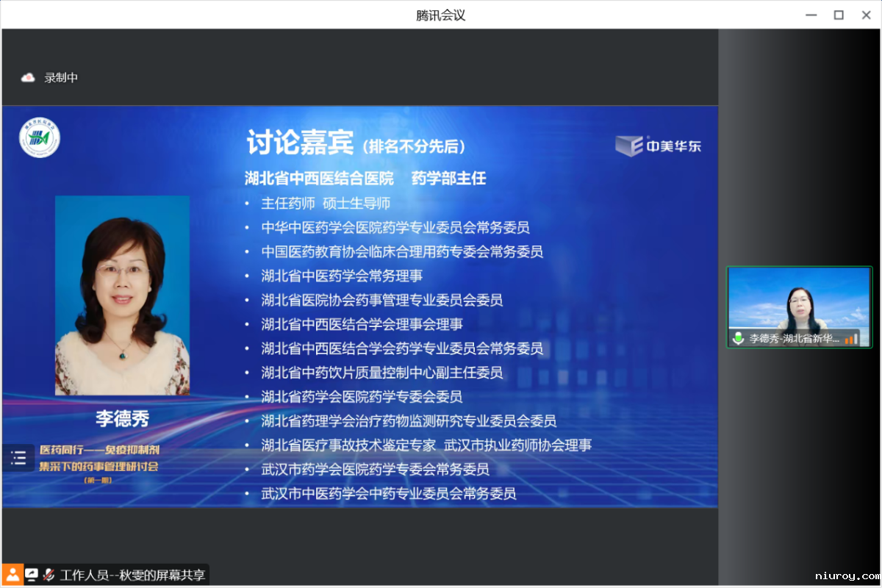Click the cloud recording status icon
Screen dimensions: 882x588
click(28, 77)
